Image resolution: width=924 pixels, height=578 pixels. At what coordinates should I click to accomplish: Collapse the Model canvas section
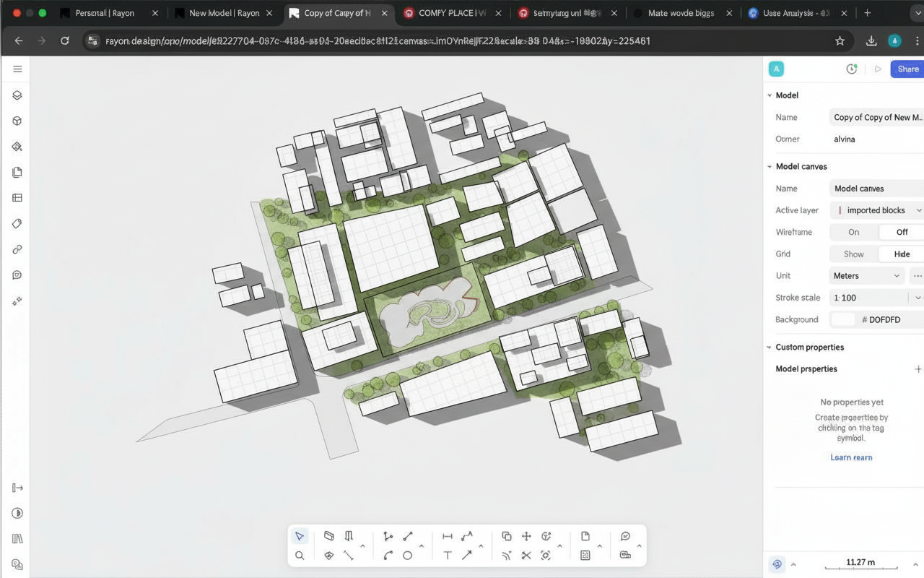click(x=770, y=166)
